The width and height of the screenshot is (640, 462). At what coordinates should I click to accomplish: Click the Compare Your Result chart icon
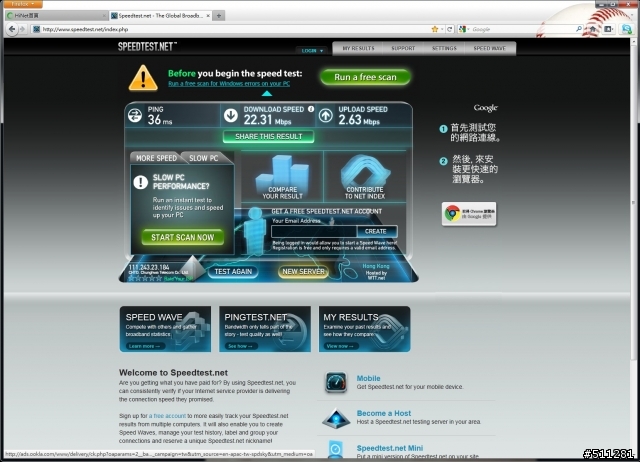pyautogui.click(x=282, y=177)
